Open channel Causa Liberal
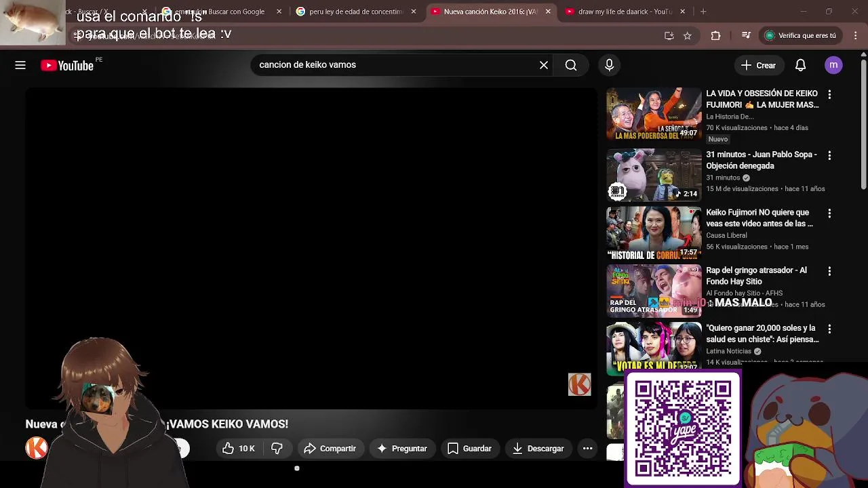The image size is (868, 488). click(x=726, y=235)
